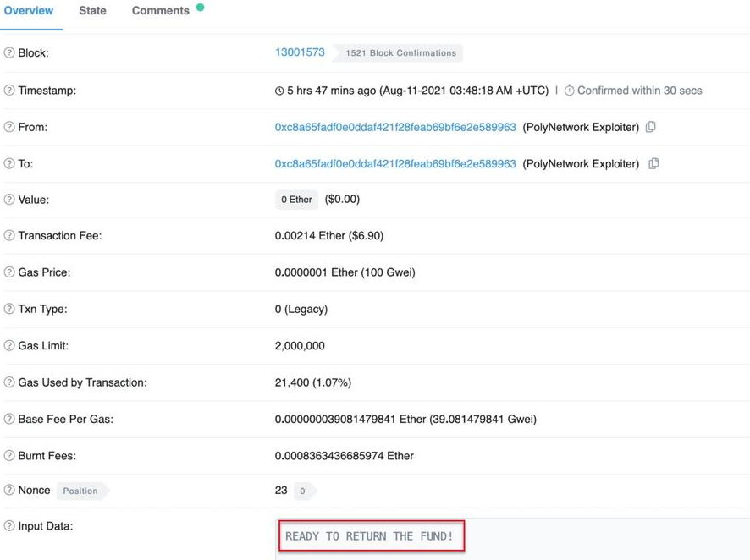Viewport: 750px width, 560px height.
Task: Select the txn type value '0 (Legacy)'
Action: tap(301, 309)
